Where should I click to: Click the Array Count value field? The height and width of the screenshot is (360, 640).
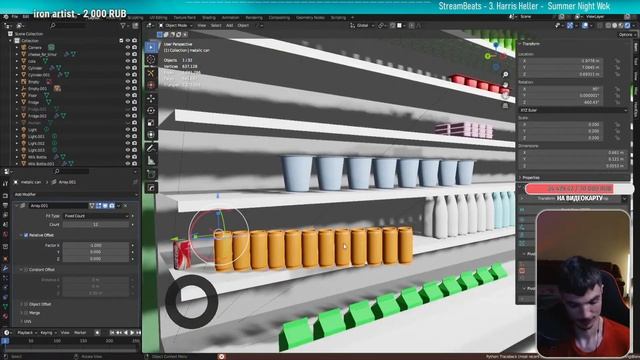96,225
